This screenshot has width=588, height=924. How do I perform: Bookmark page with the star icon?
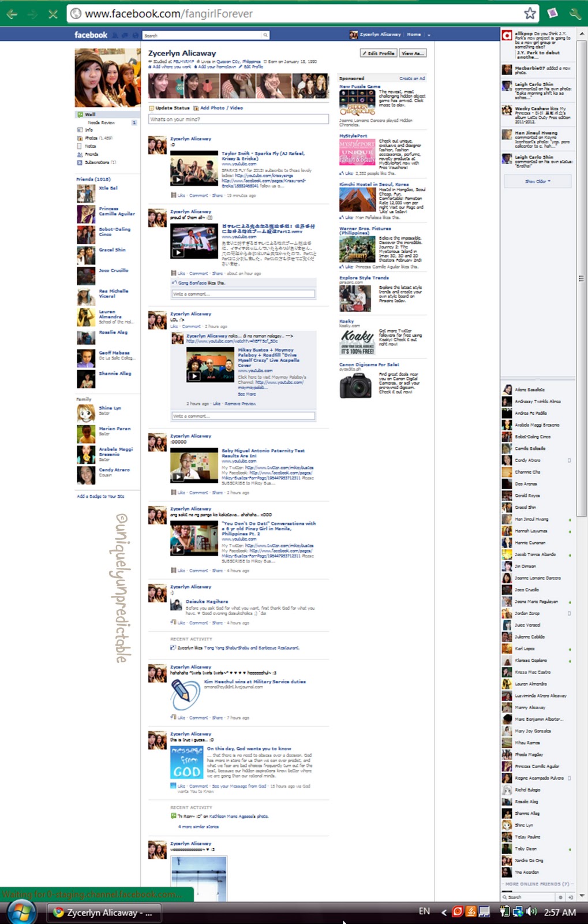click(530, 13)
